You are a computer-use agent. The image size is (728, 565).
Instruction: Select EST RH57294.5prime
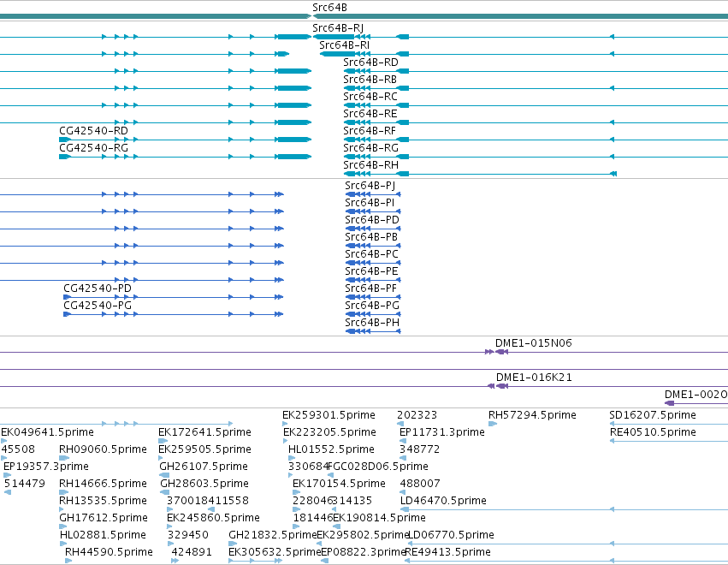pyautogui.click(x=532, y=415)
